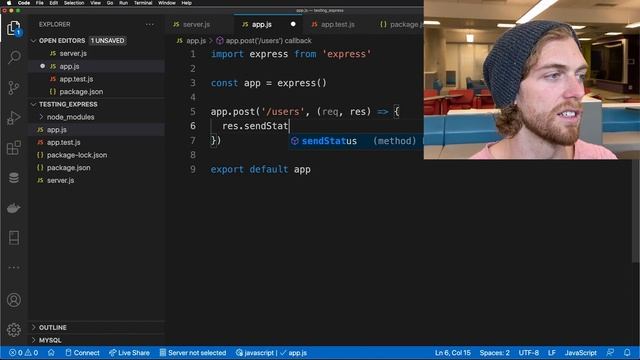Screen dimensions: 640x360
Task: Click the editor vertical scrollbar
Action: [636, 212]
